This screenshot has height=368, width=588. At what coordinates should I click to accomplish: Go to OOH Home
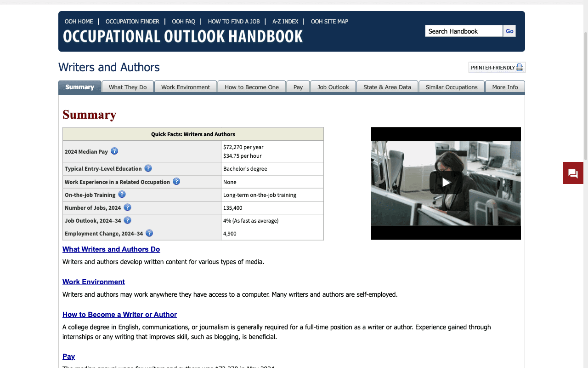[79, 21]
